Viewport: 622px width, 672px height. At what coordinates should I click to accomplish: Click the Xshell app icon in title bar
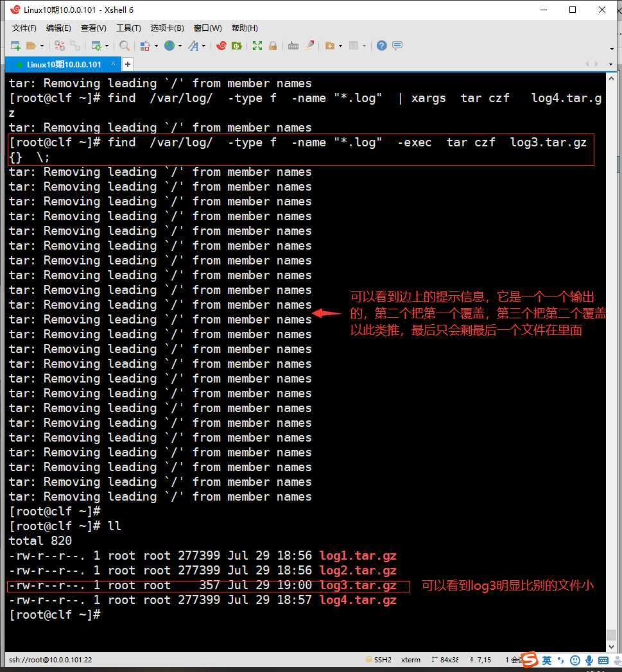[x=15, y=10]
